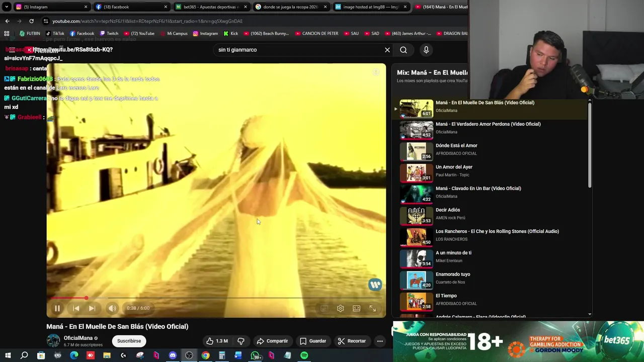The width and height of the screenshot is (644, 362).
Task: Open Windows taskbar search
Action: pos(24,355)
